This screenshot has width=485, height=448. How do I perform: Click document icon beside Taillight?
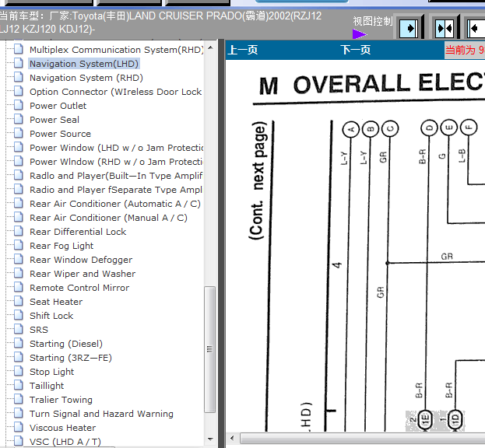click(x=19, y=385)
